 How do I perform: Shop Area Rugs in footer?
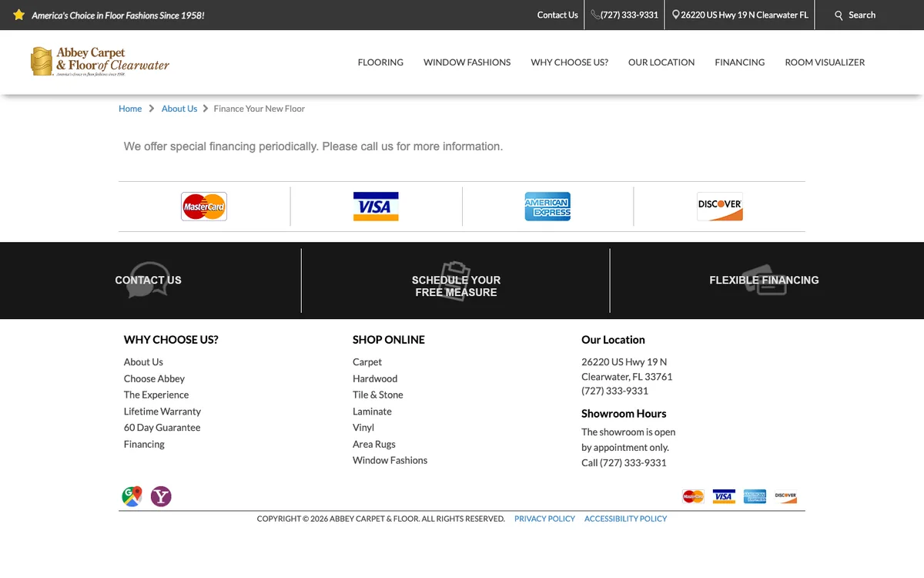point(374,444)
